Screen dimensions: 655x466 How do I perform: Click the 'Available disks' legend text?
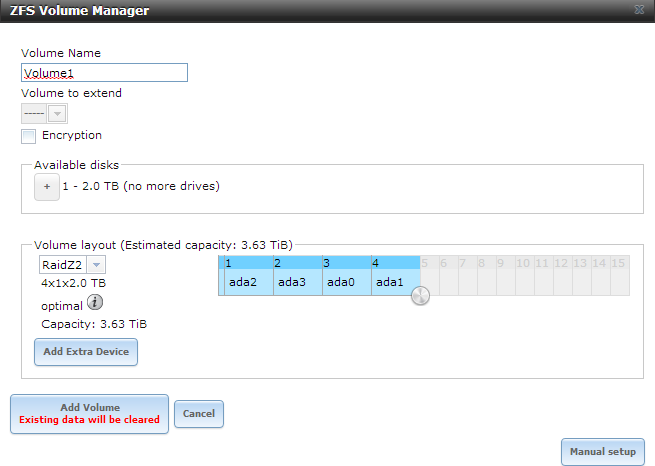tap(76, 165)
